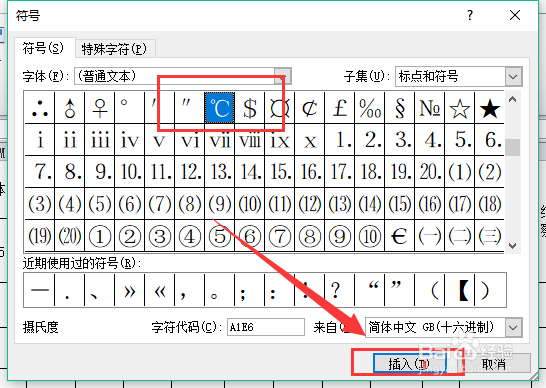Pick recently used semicolon symbol
Screen dimensions: 546x388
tap(250, 290)
